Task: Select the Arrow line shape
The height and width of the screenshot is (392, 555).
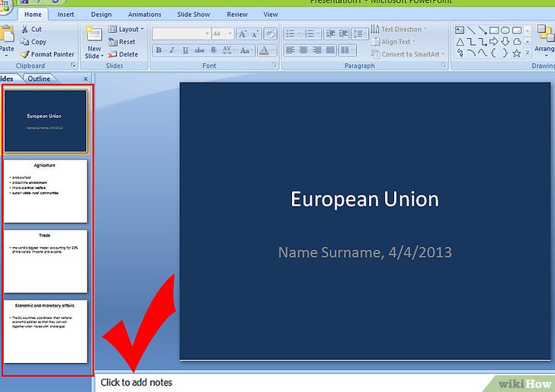Action: pyautogui.click(x=482, y=30)
